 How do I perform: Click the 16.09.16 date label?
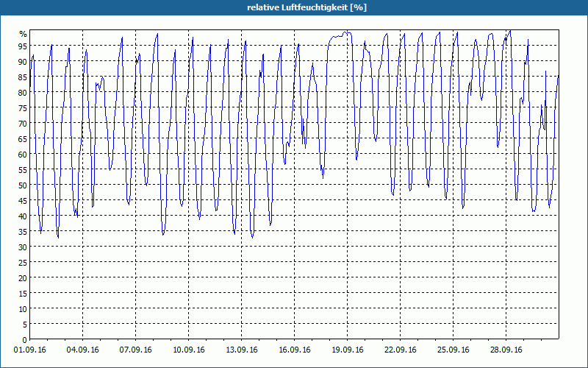click(x=295, y=350)
